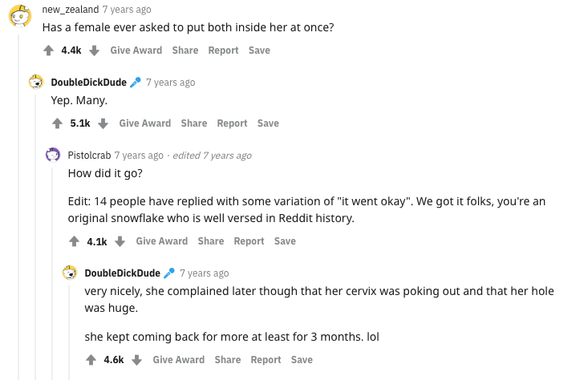Report the "Yep. Many." comment

click(x=232, y=123)
